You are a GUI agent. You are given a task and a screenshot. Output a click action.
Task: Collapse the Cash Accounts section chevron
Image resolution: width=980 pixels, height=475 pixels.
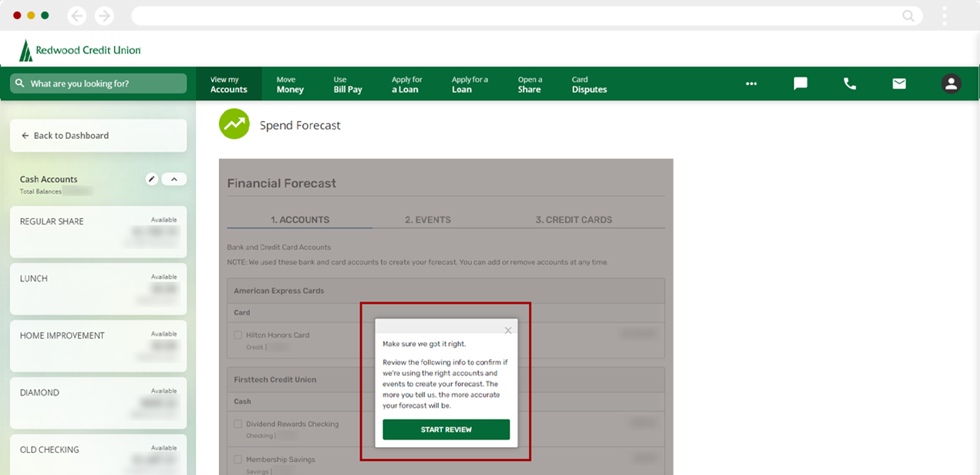174,179
